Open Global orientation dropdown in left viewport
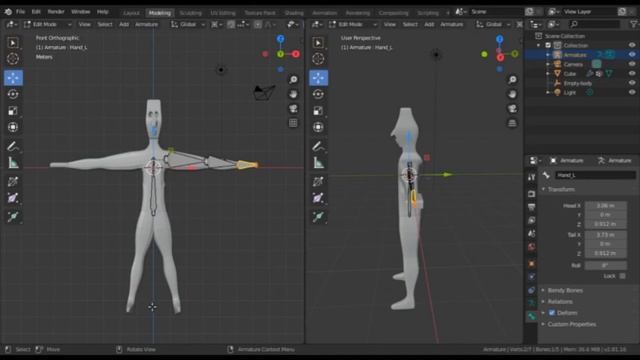 click(188, 24)
